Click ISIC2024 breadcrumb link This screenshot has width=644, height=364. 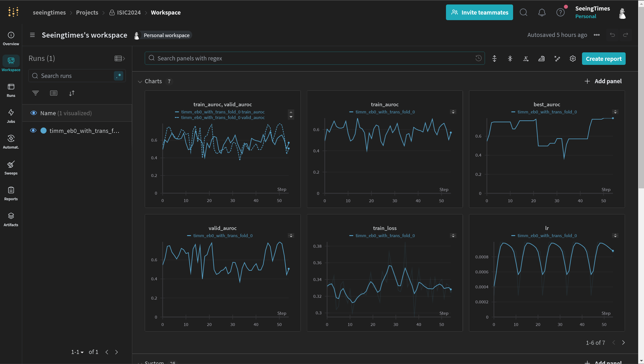pyautogui.click(x=125, y=13)
